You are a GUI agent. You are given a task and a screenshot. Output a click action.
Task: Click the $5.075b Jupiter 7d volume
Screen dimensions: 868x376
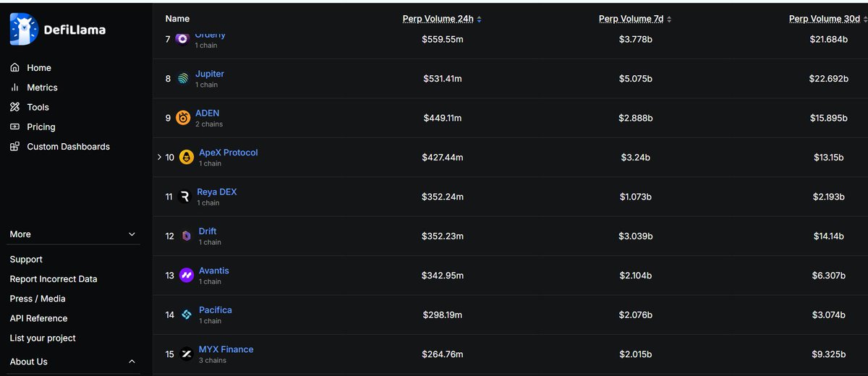tap(636, 78)
